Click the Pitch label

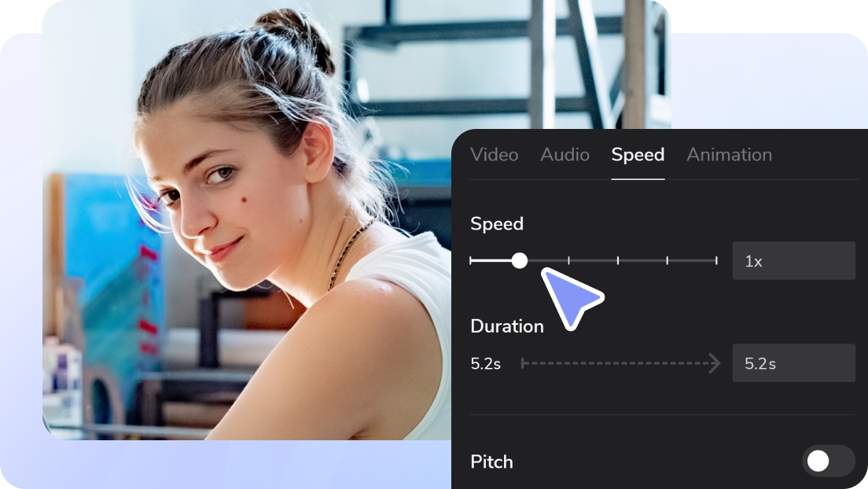(x=491, y=461)
